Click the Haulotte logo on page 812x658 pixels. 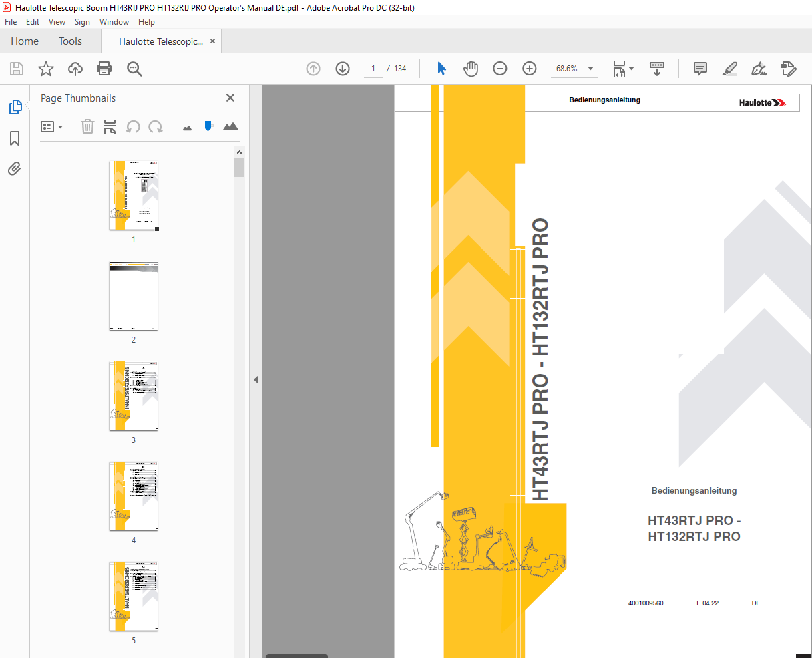[762, 102]
